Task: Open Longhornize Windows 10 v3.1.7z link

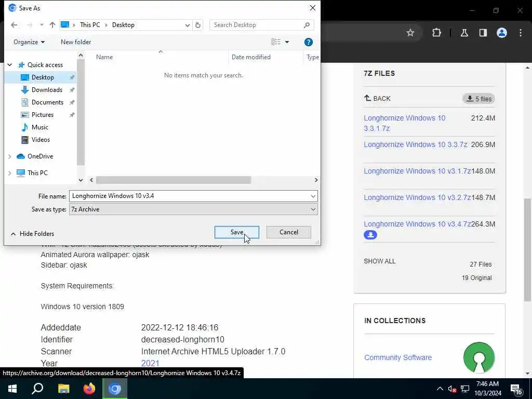Action: pos(417,171)
